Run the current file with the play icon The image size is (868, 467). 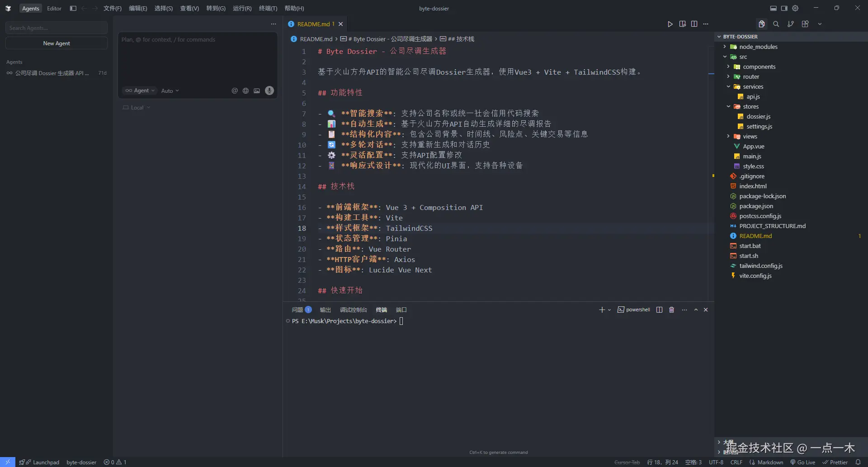coord(670,24)
